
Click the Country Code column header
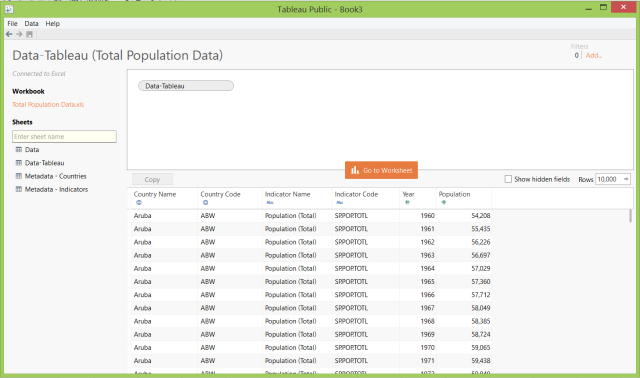tap(220, 194)
